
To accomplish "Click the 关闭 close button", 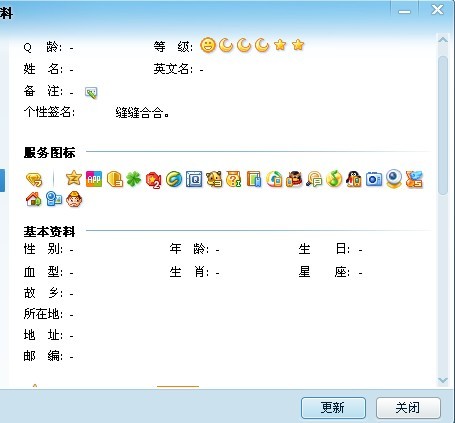I will coord(408,408).
